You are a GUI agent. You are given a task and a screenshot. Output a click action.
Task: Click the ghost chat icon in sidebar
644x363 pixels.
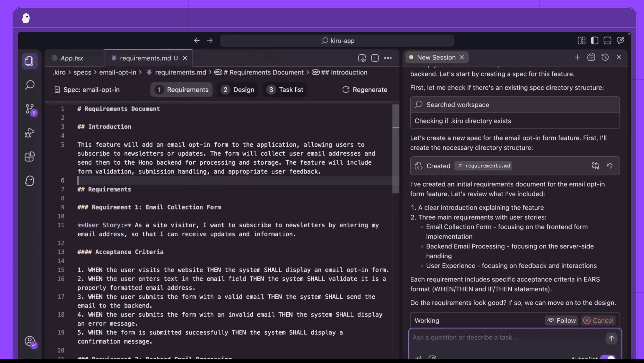(30, 181)
